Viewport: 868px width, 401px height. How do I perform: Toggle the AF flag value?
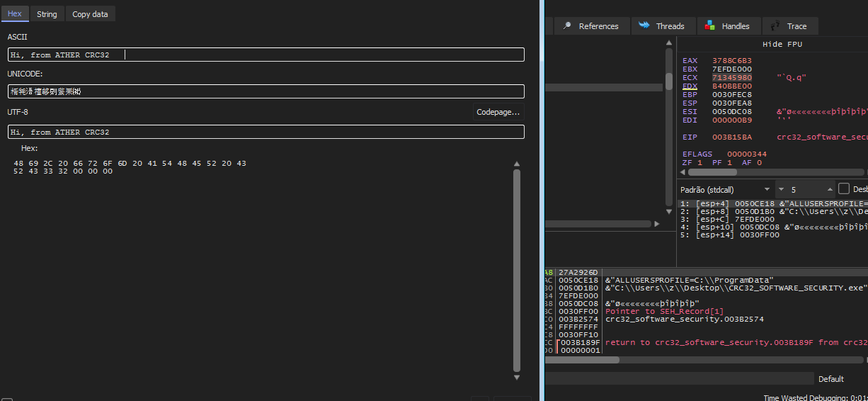point(759,163)
